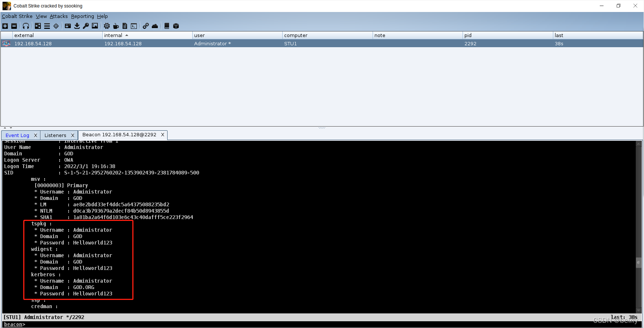
Task: Expand top pane with split-pane down arrow
Action: [x=11, y=128]
